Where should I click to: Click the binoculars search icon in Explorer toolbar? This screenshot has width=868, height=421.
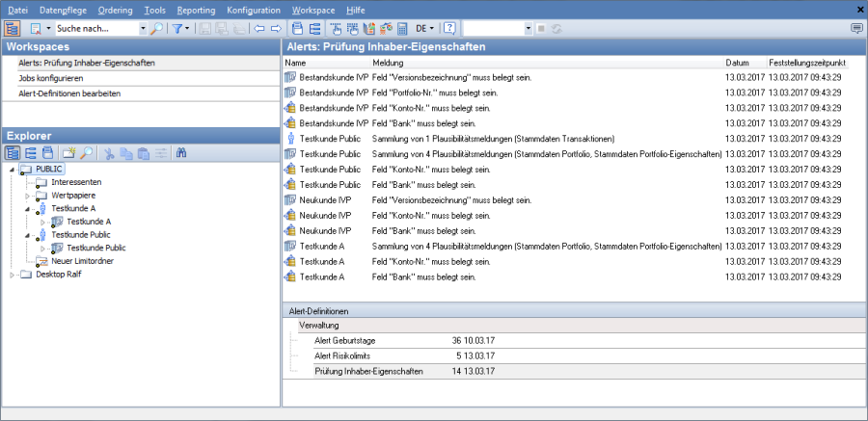click(179, 152)
